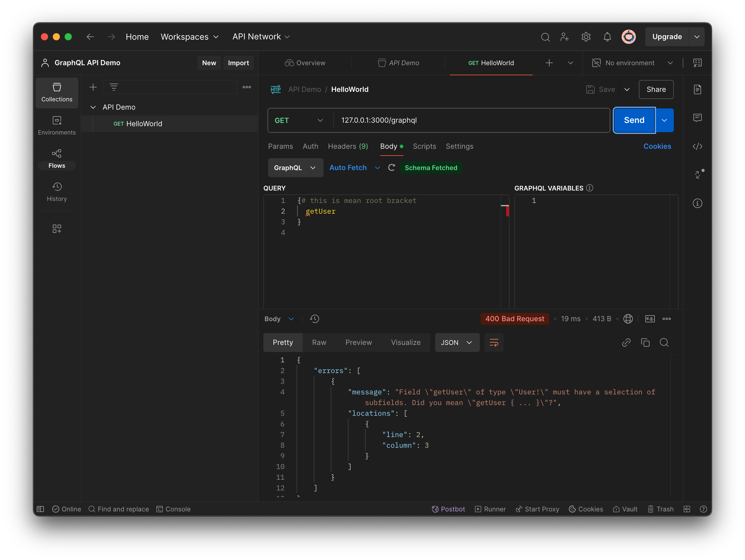745x560 pixels.
Task: Toggle line wrapping in the response viewer
Action: pyautogui.click(x=494, y=342)
